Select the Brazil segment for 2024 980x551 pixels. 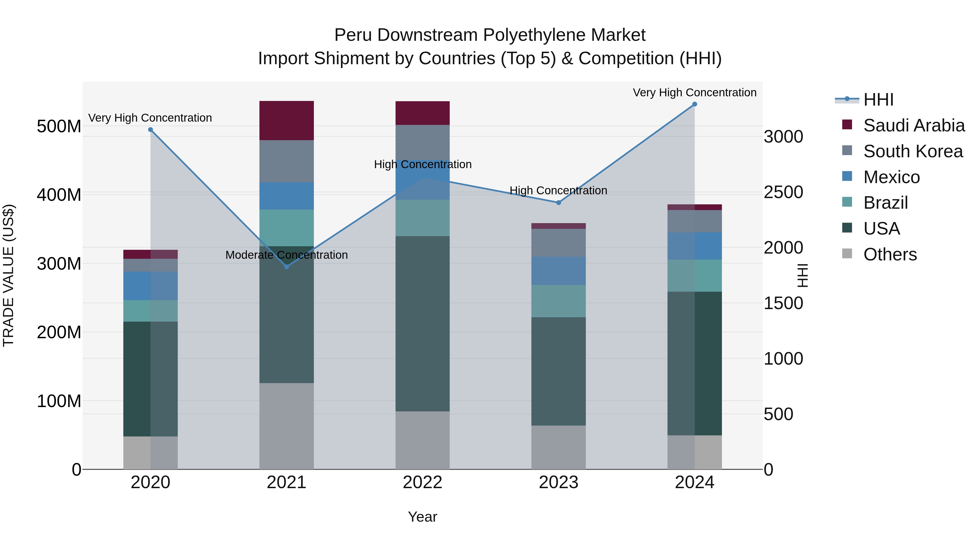tap(695, 276)
